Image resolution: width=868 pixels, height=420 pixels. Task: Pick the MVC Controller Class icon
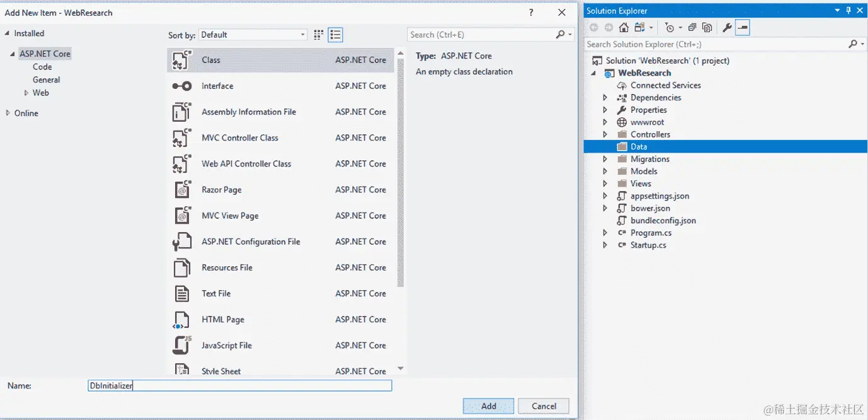[x=181, y=138]
